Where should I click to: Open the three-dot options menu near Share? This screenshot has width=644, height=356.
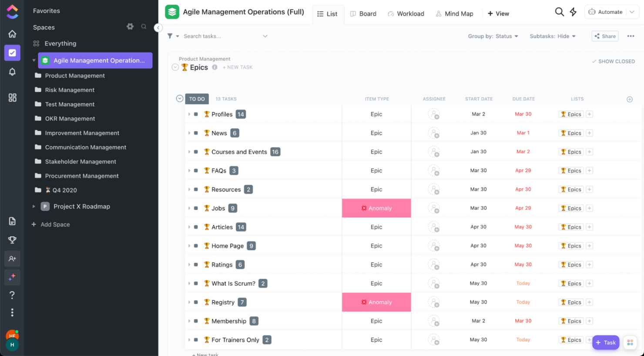pyautogui.click(x=631, y=36)
